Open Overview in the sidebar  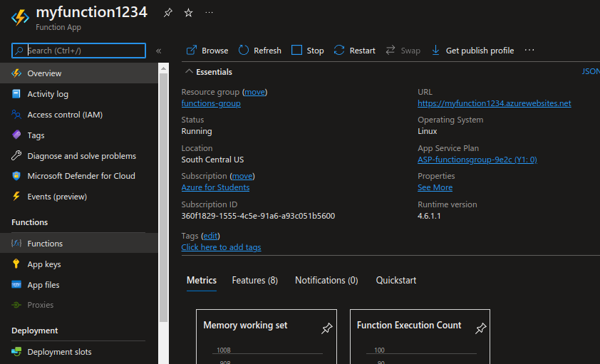click(x=79, y=73)
